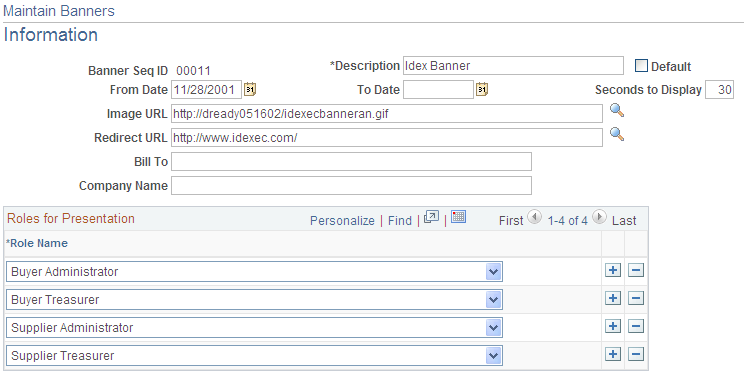This screenshot has width=750, height=375.
Task: Click the Company Name input field
Action: (351, 186)
